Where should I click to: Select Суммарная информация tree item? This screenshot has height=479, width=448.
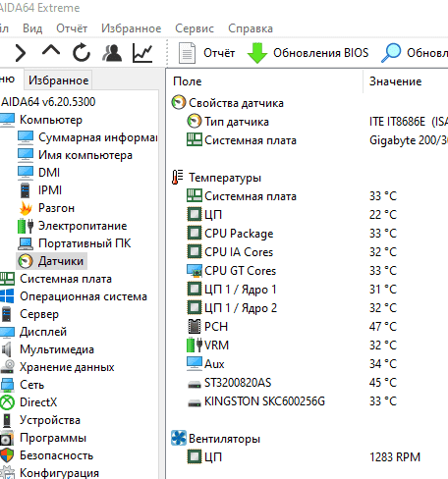[x=97, y=137]
